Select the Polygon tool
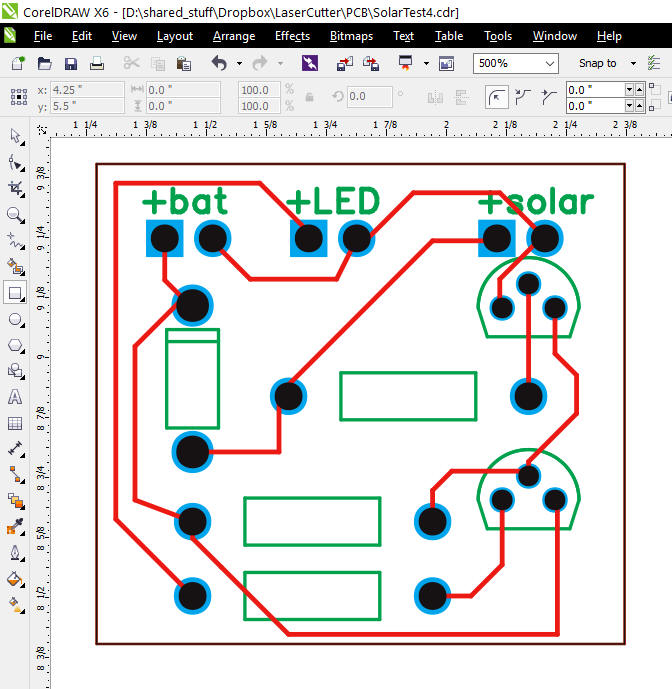The width and height of the screenshot is (672, 689). (15, 345)
